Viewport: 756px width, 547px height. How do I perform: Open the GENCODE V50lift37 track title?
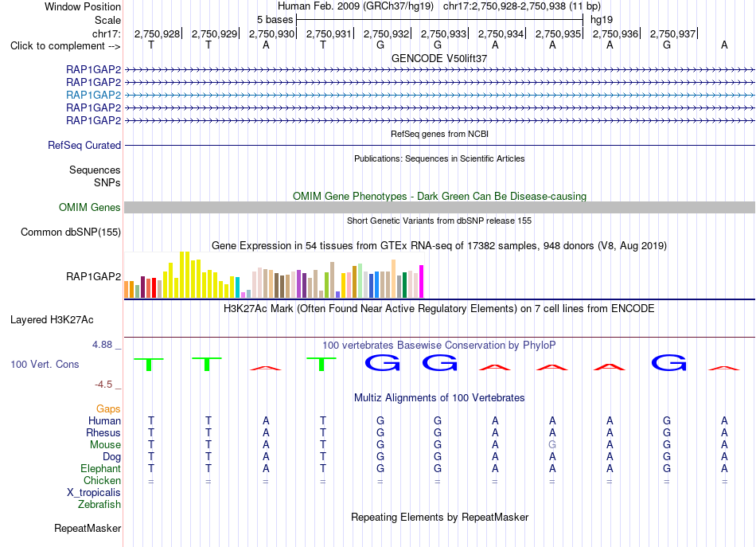[439, 58]
